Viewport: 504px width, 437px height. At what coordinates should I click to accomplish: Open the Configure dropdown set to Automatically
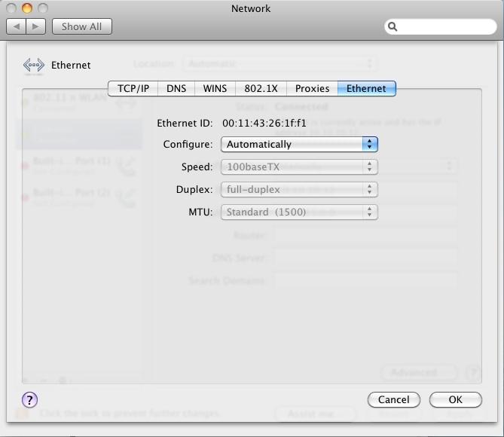299,144
